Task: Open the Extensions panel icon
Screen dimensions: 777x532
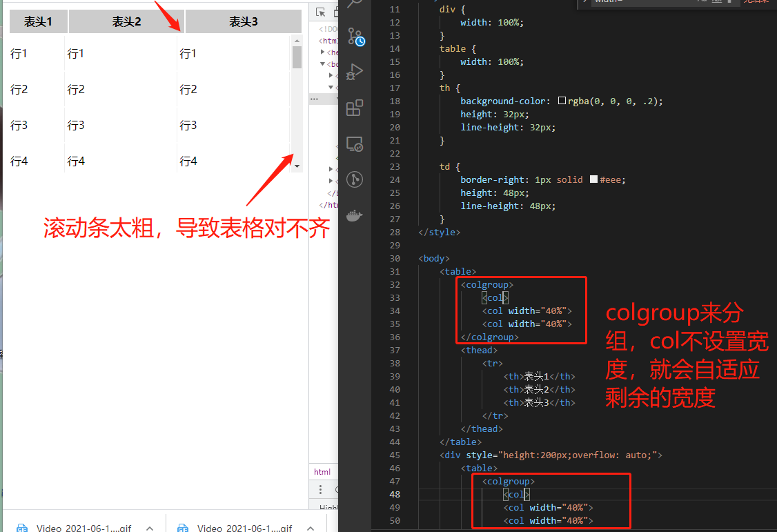Action: click(354, 108)
